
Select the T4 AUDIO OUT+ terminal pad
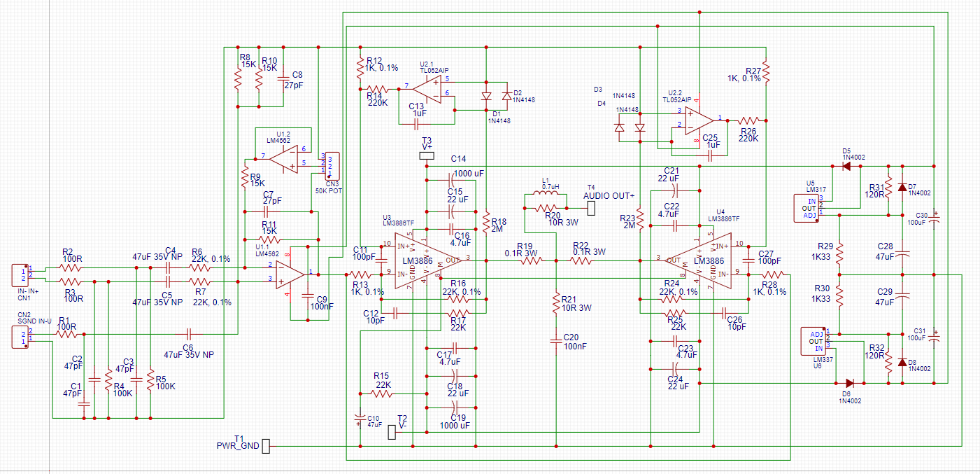590,207
